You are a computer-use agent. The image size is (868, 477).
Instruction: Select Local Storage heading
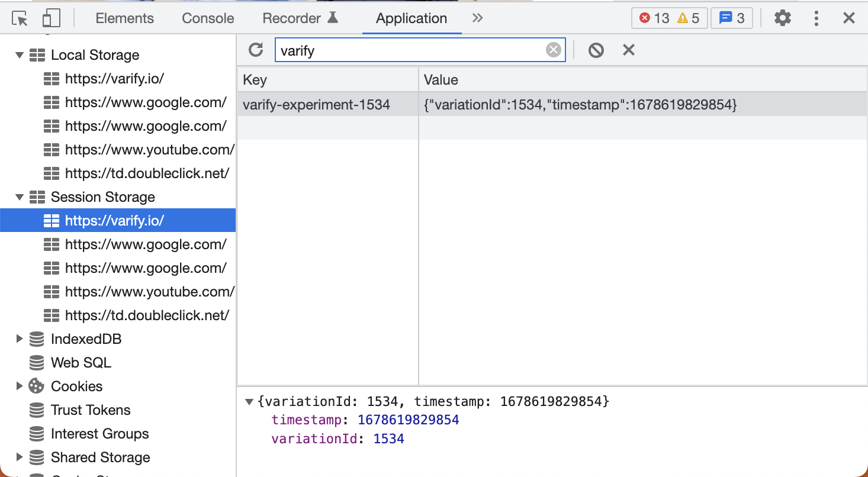pyautogui.click(x=95, y=55)
